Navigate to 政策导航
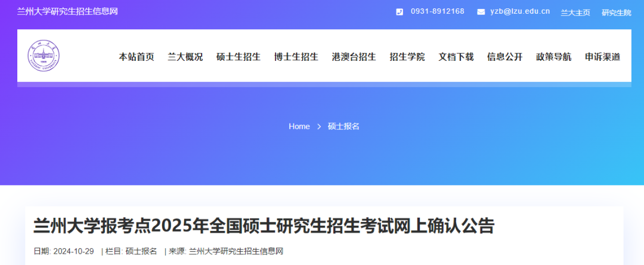Screen dimensions: 644x265 click(553, 57)
